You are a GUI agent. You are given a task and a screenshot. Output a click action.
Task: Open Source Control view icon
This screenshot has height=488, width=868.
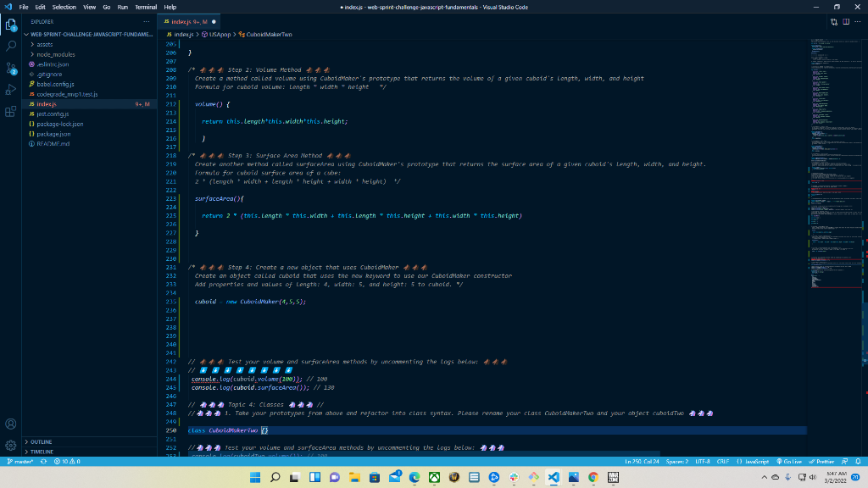click(10, 68)
